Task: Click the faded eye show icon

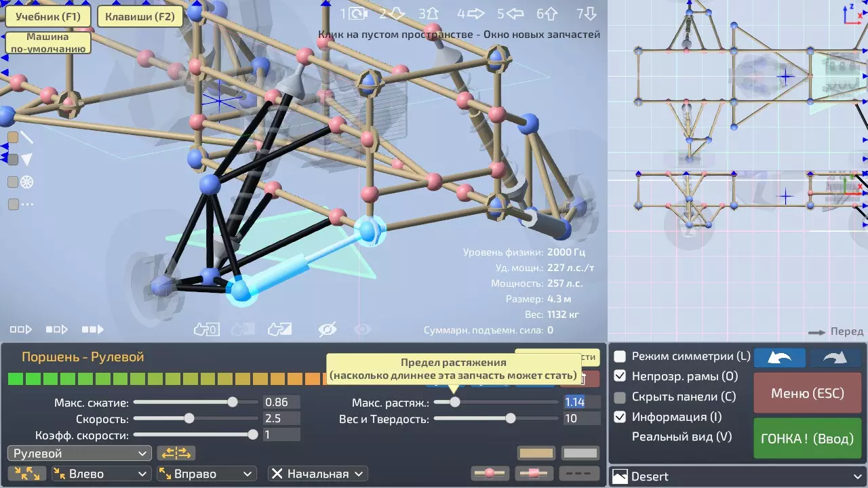Action: click(363, 329)
